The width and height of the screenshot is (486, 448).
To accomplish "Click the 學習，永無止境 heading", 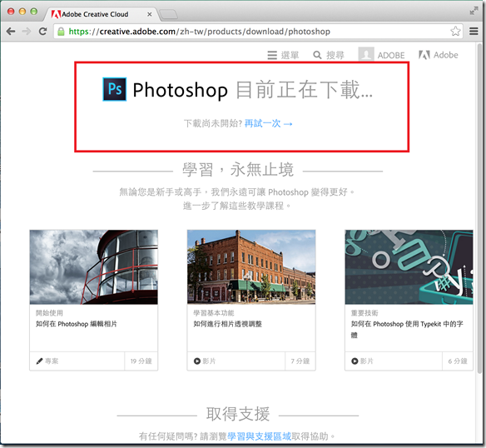I will (x=238, y=170).
